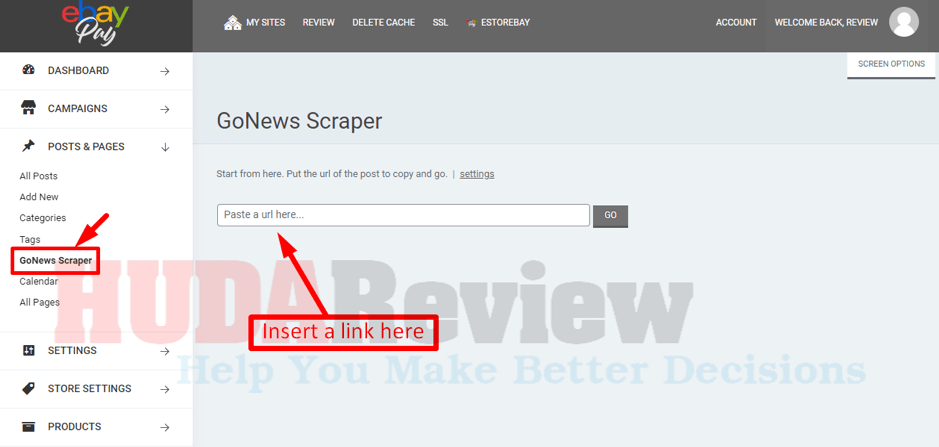Open My Sites in top bar
The height and width of the screenshot is (447, 939).
pos(265,23)
